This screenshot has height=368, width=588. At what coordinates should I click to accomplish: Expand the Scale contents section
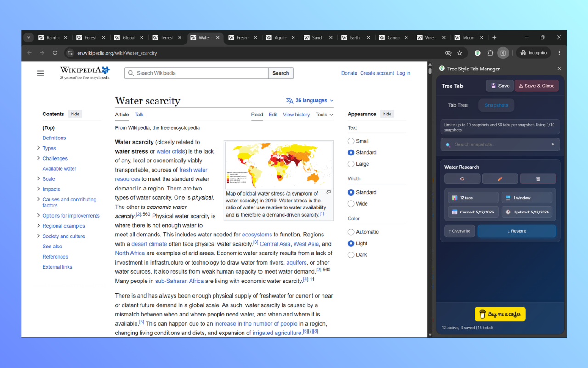pyautogui.click(x=38, y=179)
